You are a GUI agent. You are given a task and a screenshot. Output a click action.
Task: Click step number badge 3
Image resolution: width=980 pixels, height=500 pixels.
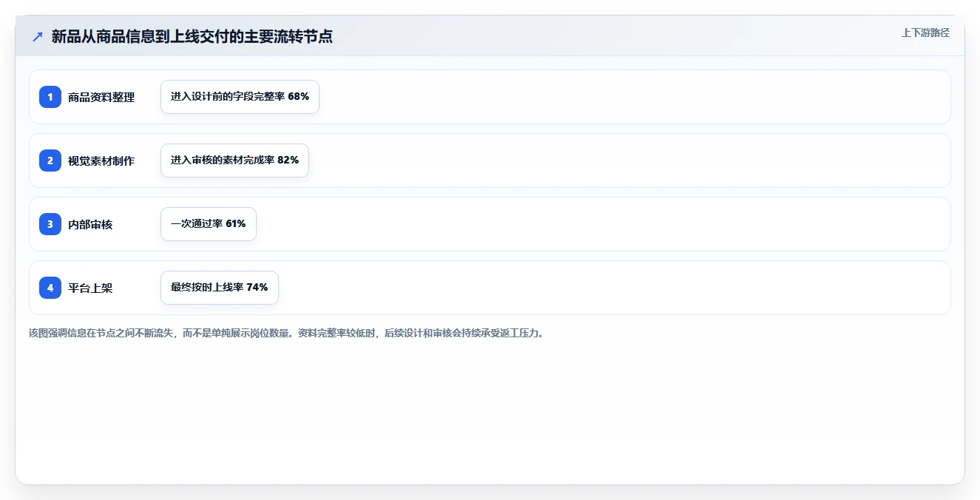click(x=50, y=224)
